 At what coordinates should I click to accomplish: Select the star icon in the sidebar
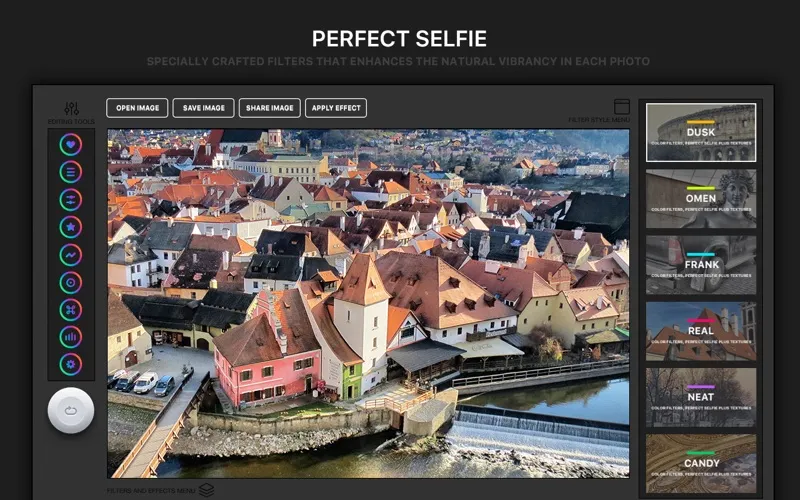pos(71,228)
